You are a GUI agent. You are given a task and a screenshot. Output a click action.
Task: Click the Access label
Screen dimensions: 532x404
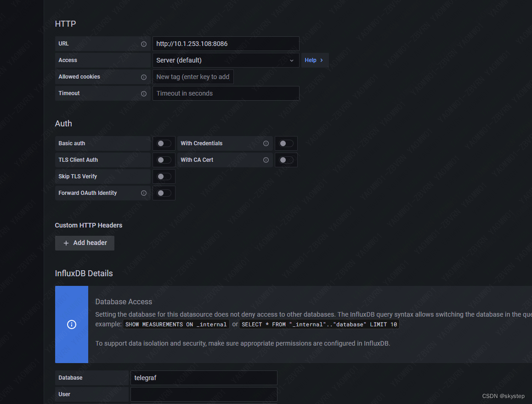tap(68, 60)
